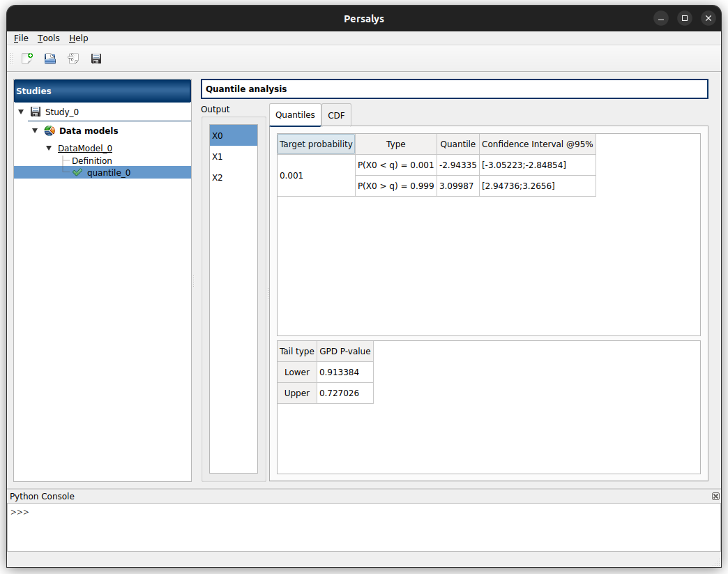Select the Quantiles tab
The height and width of the screenshot is (574, 728).
coord(295,115)
